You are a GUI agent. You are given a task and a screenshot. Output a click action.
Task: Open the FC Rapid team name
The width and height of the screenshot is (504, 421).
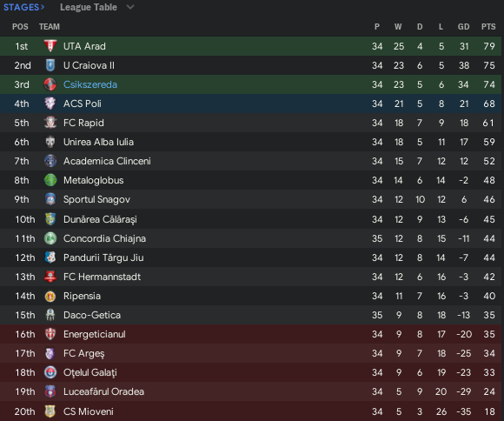click(x=83, y=123)
